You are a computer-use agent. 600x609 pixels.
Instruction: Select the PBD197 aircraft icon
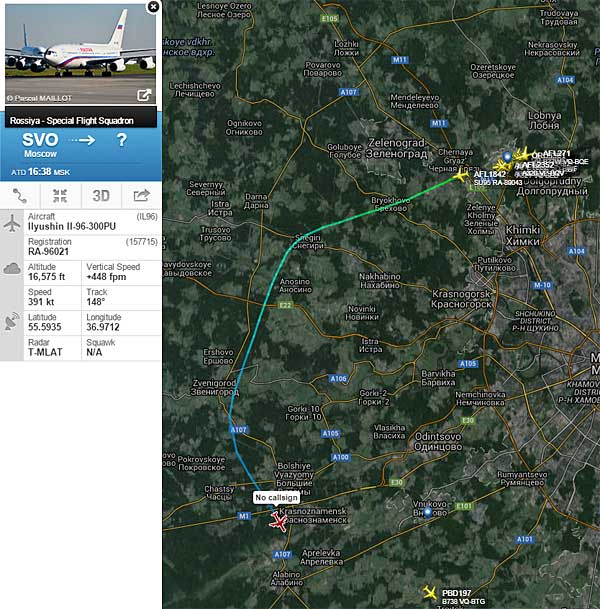click(x=430, y=592)
